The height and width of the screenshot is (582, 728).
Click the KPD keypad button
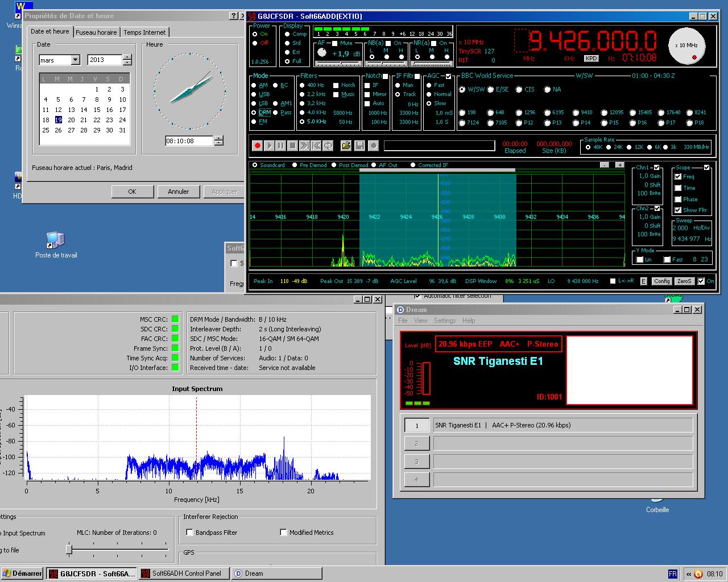coord(591,59)
